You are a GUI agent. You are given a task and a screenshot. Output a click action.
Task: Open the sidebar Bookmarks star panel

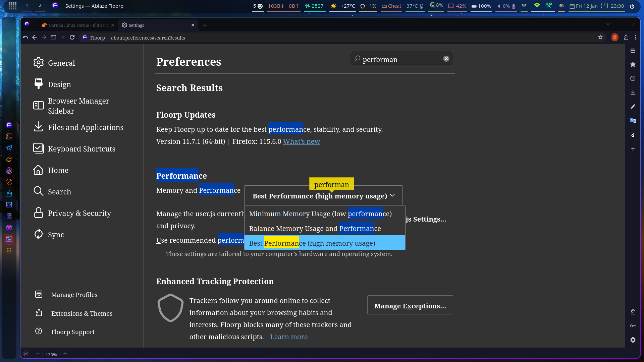633,64
